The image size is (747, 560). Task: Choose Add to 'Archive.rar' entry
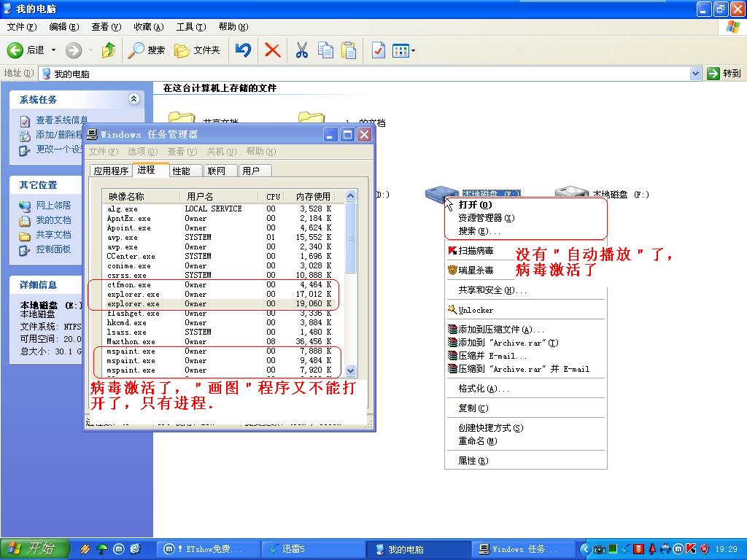[525, 343]
